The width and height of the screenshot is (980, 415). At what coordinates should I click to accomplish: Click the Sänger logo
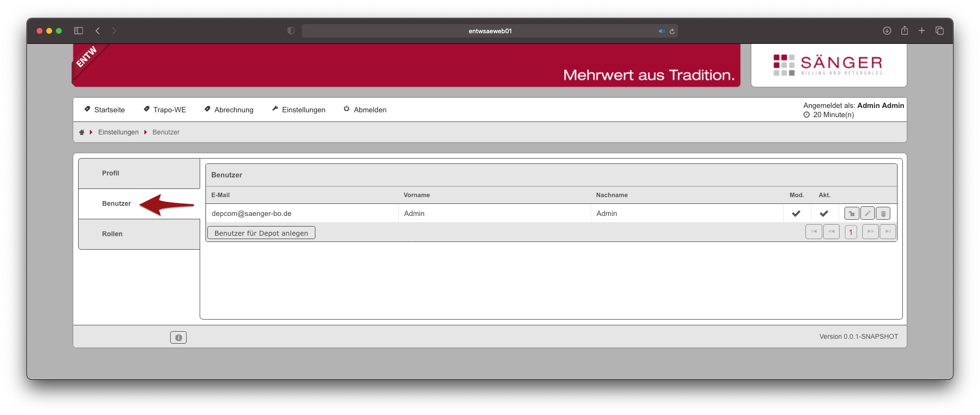[x=829, y=65]
